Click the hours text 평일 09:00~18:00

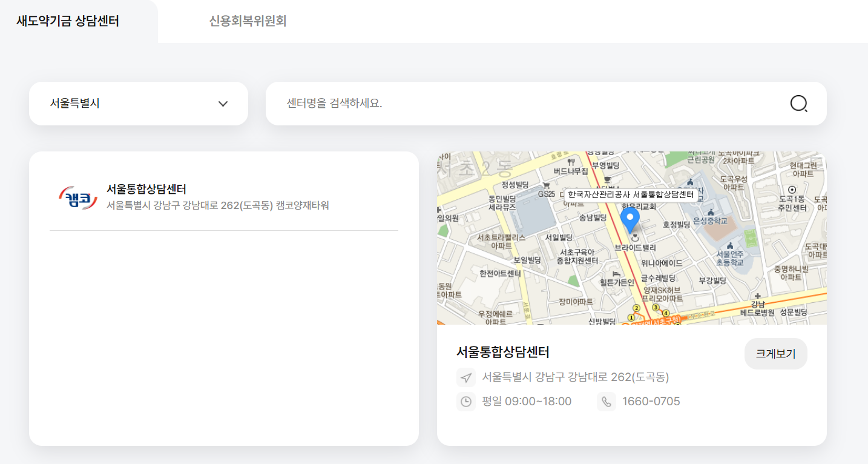click(x=527, y=402)
